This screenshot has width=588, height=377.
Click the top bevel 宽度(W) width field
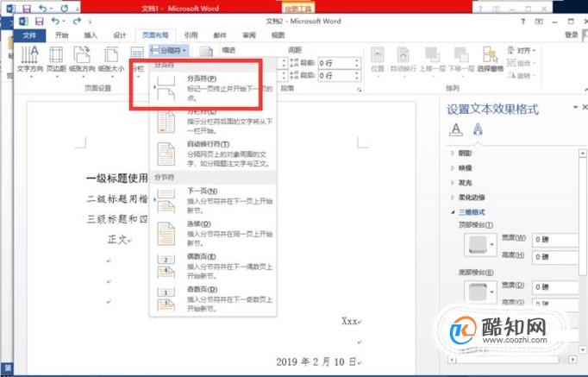click(556, 240)
